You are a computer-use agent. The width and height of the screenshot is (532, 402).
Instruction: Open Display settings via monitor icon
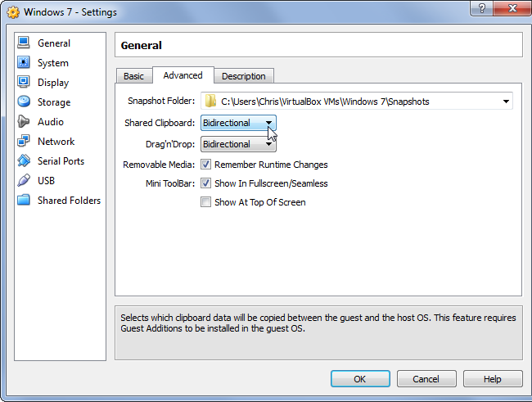click(x=24, y=83)
